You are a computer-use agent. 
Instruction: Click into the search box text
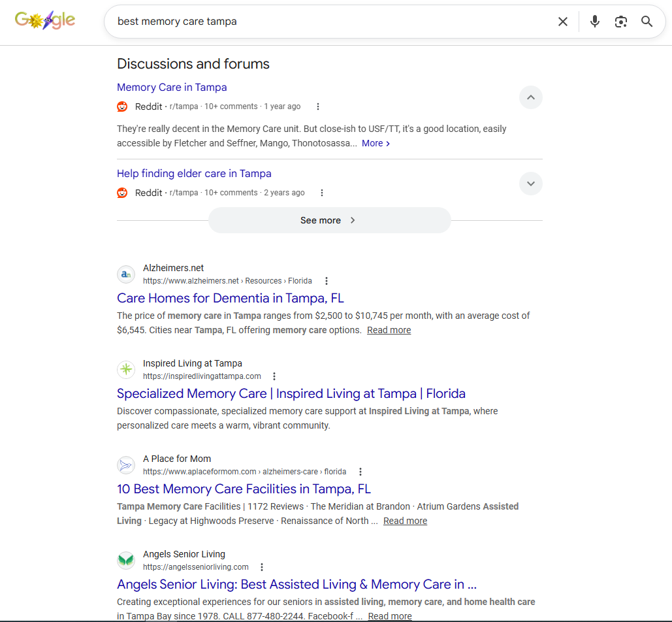(x=177, y=22)
